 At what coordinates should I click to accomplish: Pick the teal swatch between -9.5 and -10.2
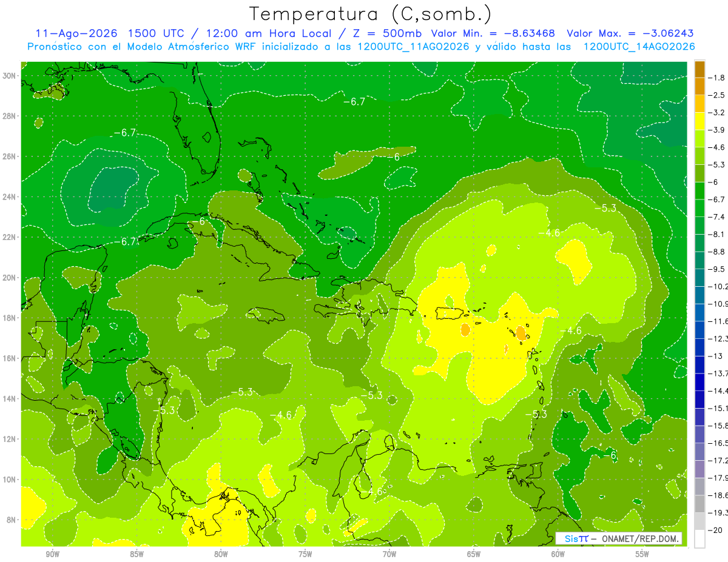[699, 278]
